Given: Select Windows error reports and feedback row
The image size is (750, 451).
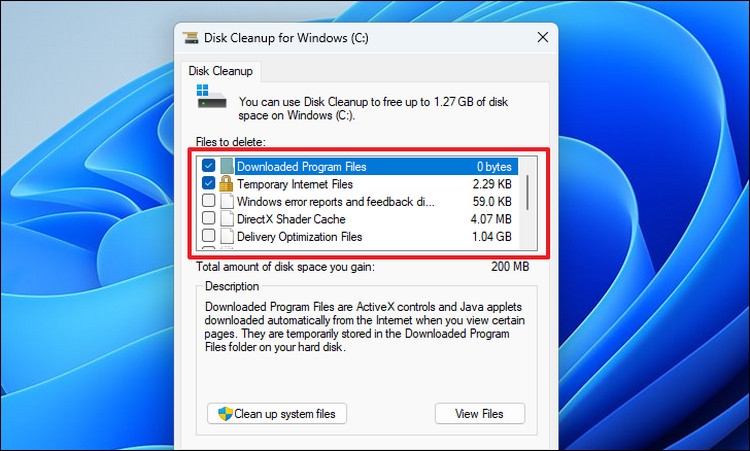Looking at the screenshot, I should [x=336, y=202].
